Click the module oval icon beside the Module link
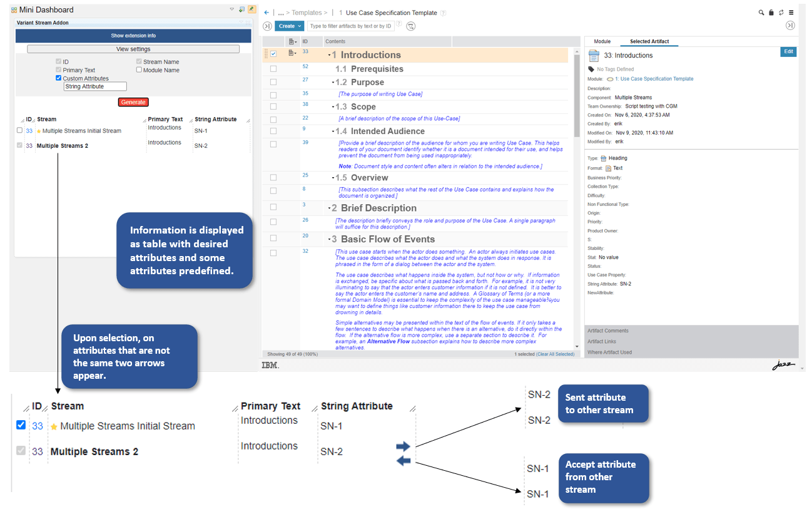The height and width of the screenshot is (509, 812). pos(609,79)
